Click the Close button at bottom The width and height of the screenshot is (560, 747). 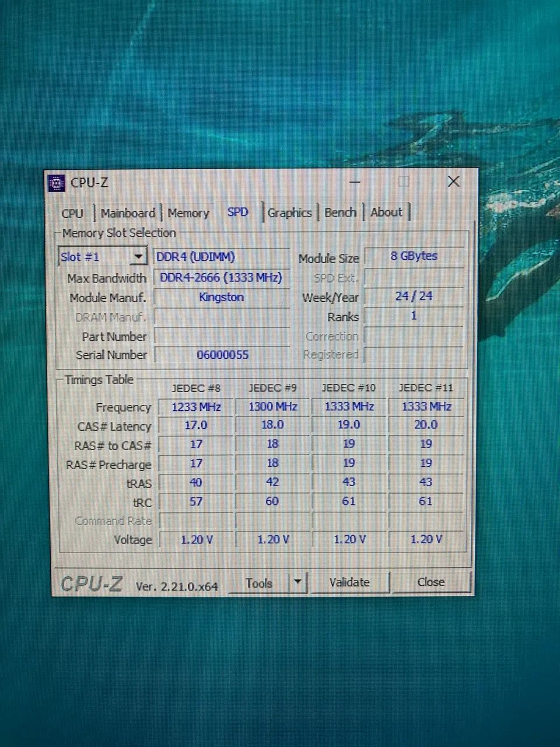[x=430, y=582]
